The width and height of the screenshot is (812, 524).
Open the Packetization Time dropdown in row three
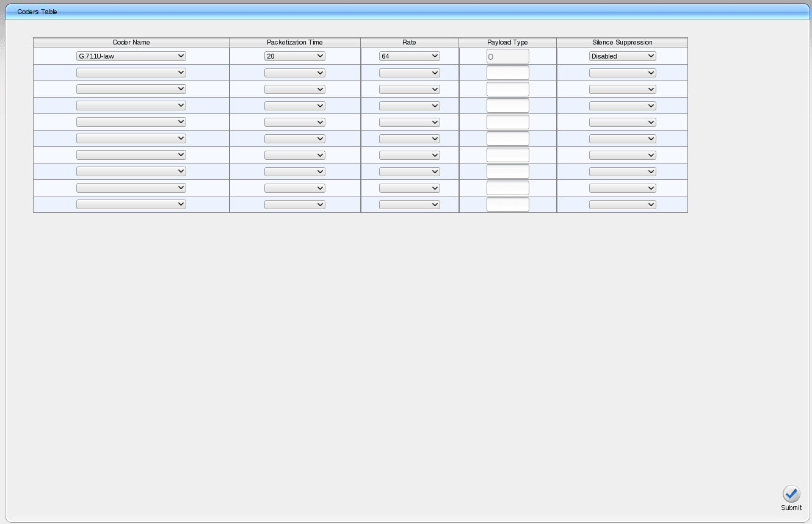pos(295,89)
